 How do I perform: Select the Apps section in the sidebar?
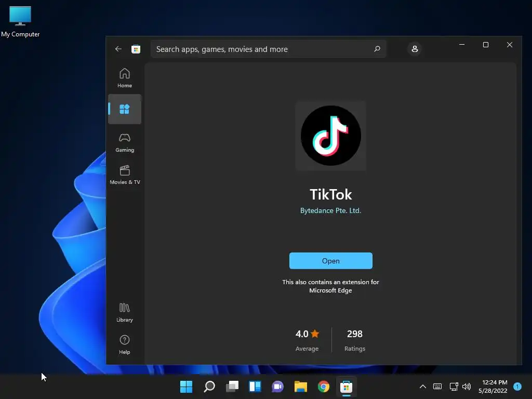coord(125,109)
